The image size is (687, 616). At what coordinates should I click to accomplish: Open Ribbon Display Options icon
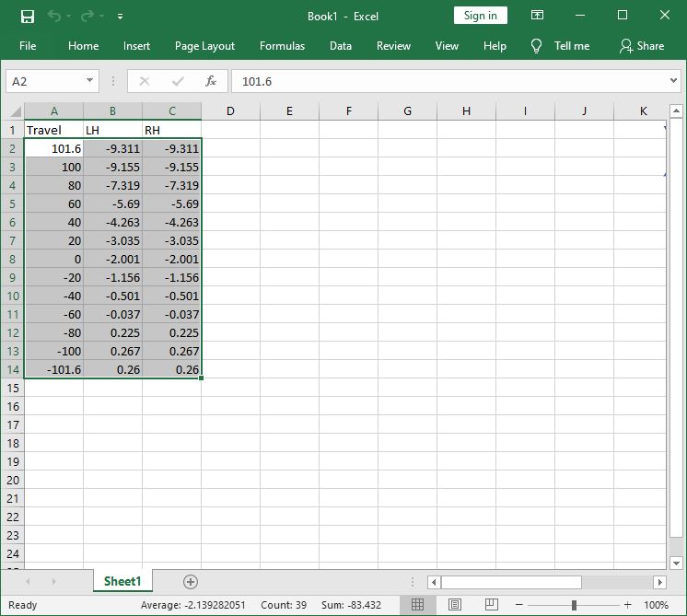pos(537,16)
